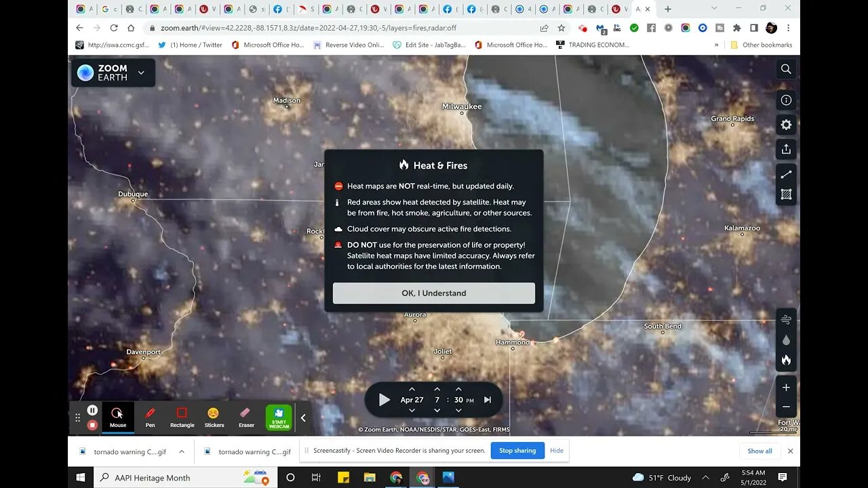Skip to the latest imagery time
The height and width of the screenshot is (488, 868).
[487, 400]
